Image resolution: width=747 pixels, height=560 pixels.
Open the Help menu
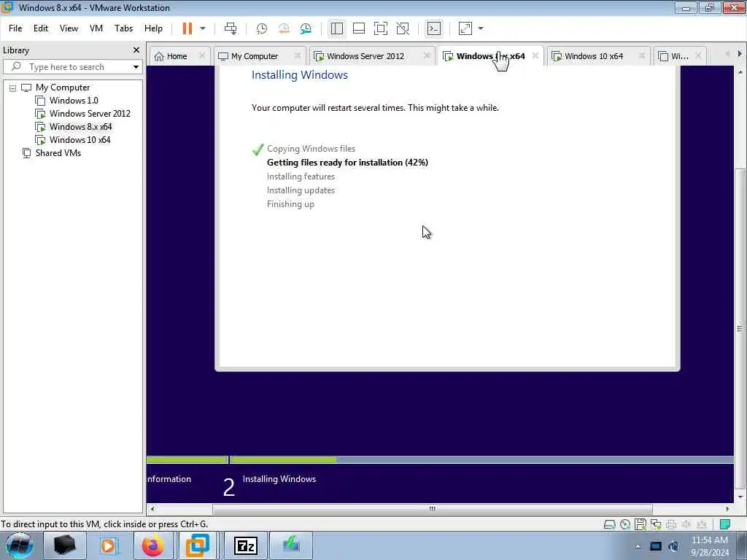point(153,28)
